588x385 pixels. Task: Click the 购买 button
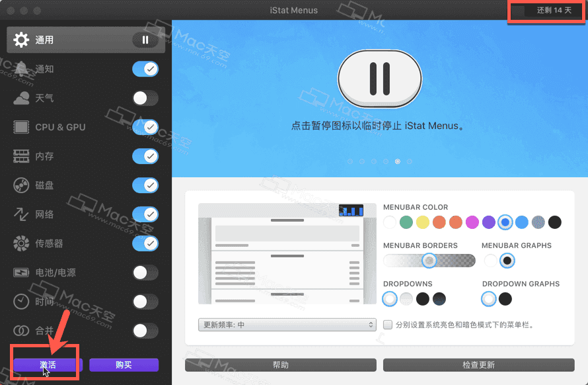tap(124, 364)
